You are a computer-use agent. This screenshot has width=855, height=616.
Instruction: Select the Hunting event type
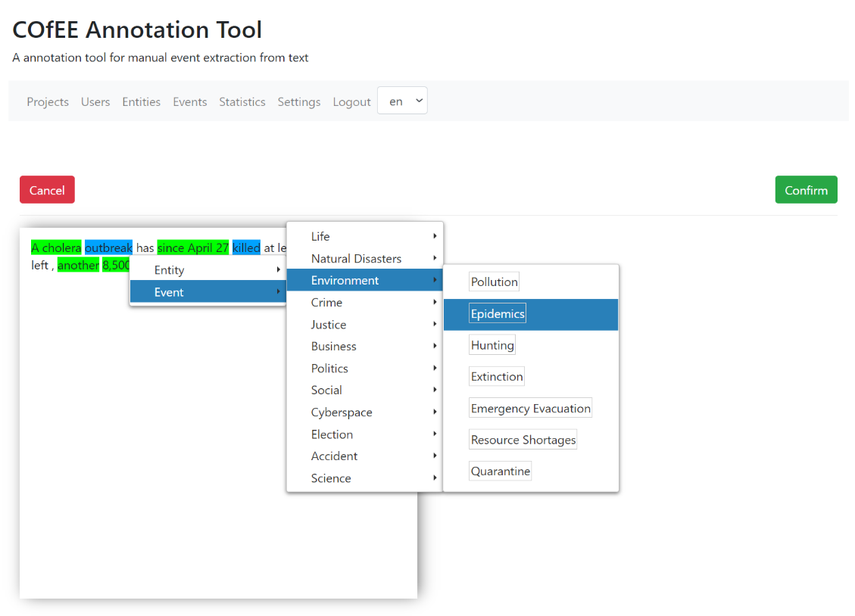point(492,345)
